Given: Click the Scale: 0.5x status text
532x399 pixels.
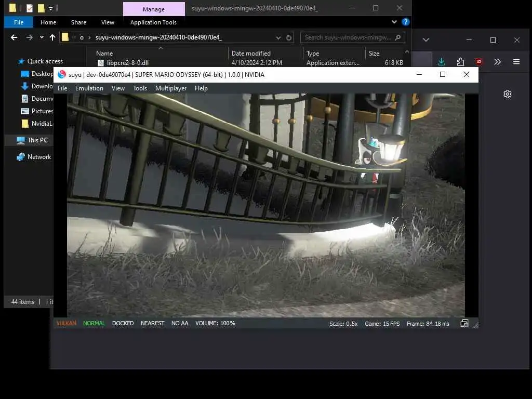Looking at the screenshot, I should pos(343,324).
